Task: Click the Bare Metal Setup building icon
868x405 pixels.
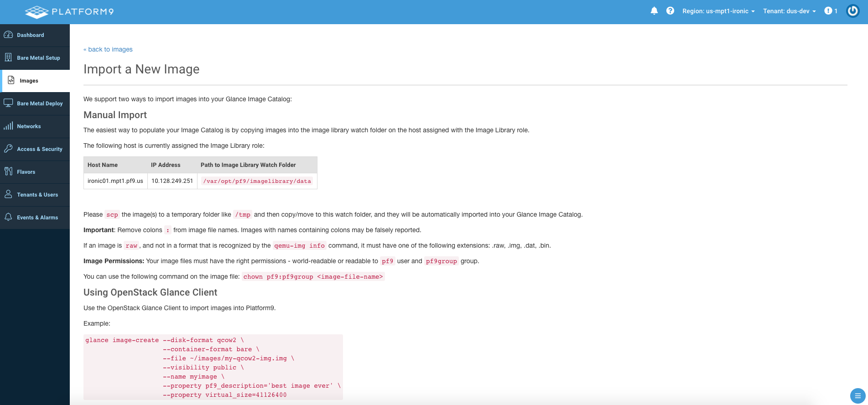Action: pyautogui.click(x=8, y=57)
